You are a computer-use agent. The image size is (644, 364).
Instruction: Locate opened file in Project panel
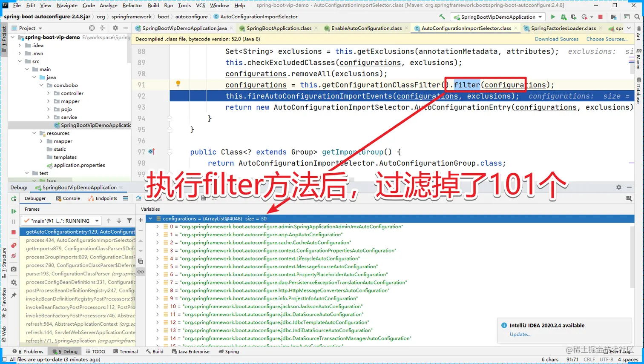coord(92,28)
